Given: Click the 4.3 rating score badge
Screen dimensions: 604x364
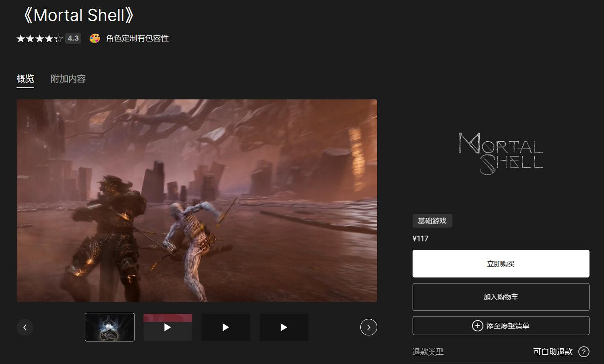Looking at the screenshot, I should (x=73, y=38).
